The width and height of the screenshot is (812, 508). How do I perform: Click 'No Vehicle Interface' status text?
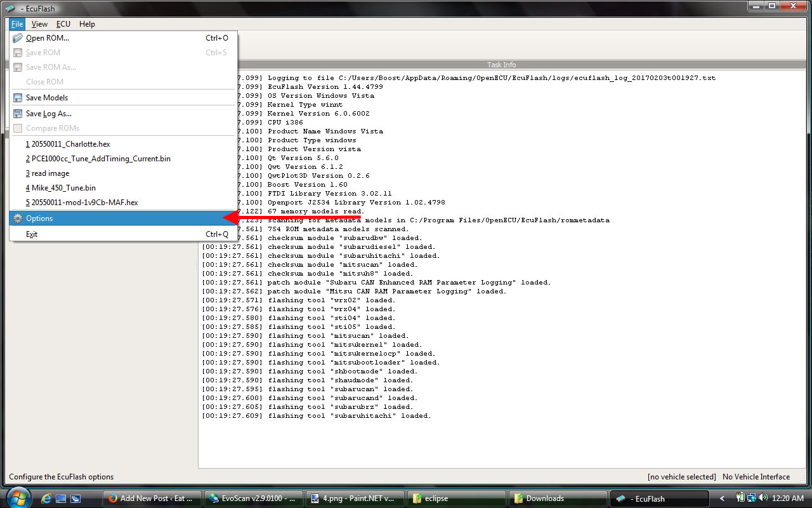click(x=756, y=477)
